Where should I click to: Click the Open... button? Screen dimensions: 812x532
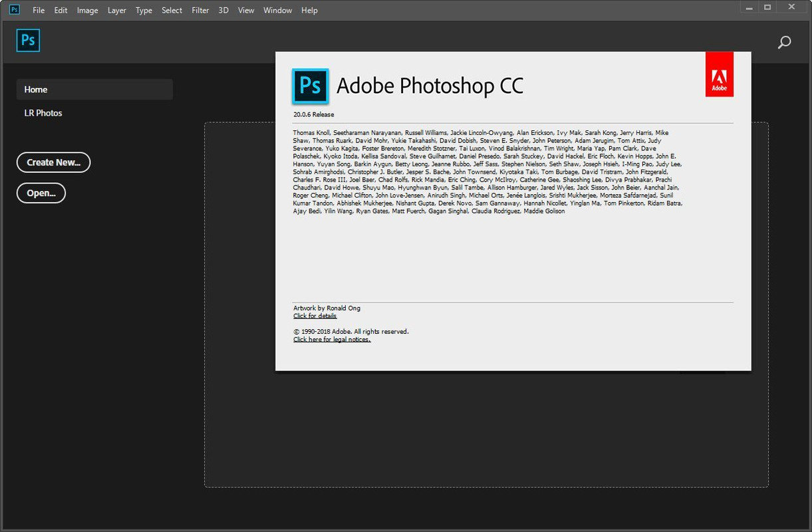pyautogui.click(x=41, y=193)
